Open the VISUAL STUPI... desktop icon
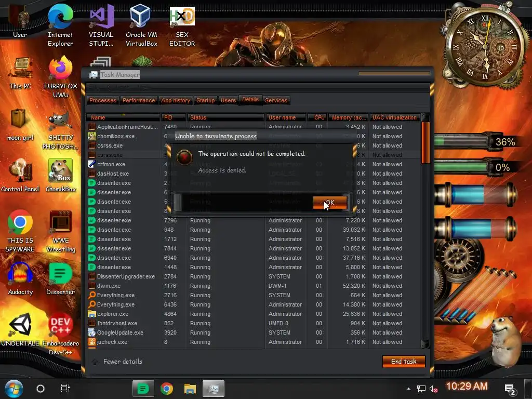 click(101, 25)
